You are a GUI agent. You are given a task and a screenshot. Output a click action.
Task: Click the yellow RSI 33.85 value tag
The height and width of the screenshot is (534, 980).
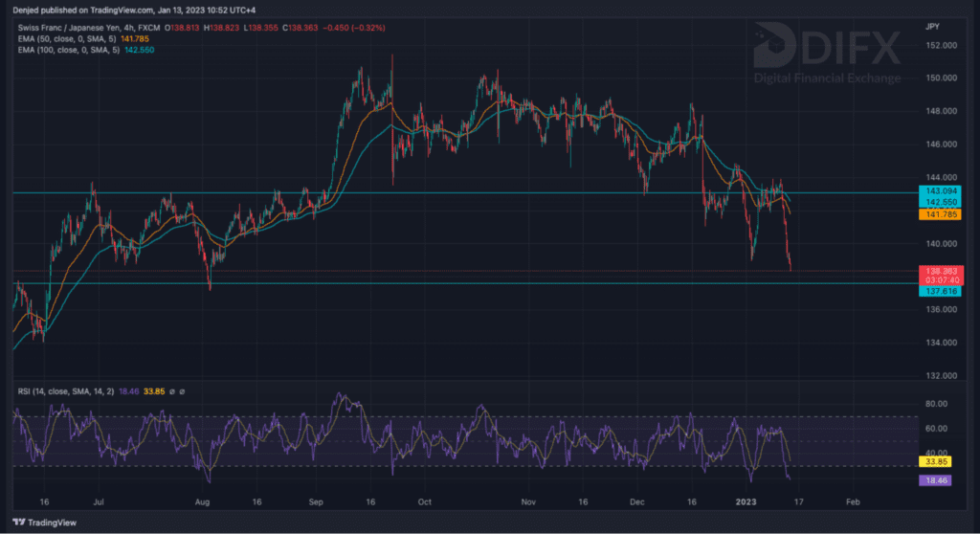pyautogui.click(x=933, y=461)
